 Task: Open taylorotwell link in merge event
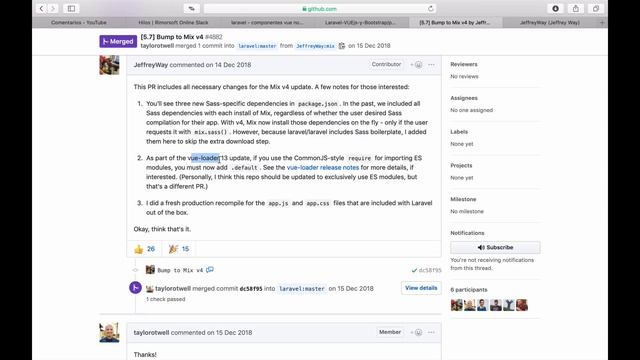point(173,289)
